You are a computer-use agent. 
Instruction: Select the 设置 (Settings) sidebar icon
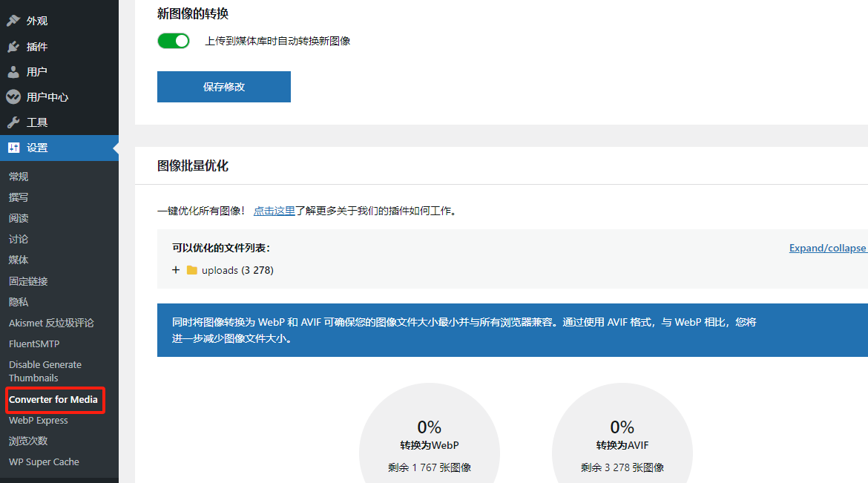[14, 148]
